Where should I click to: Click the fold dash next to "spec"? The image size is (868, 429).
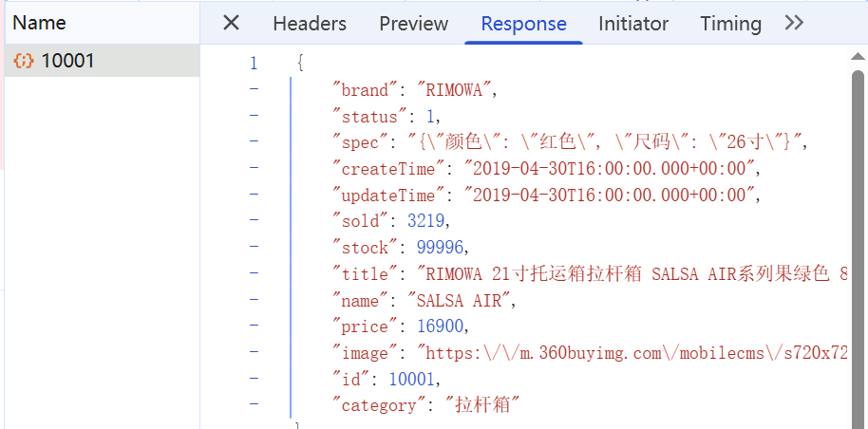point(254,141)
